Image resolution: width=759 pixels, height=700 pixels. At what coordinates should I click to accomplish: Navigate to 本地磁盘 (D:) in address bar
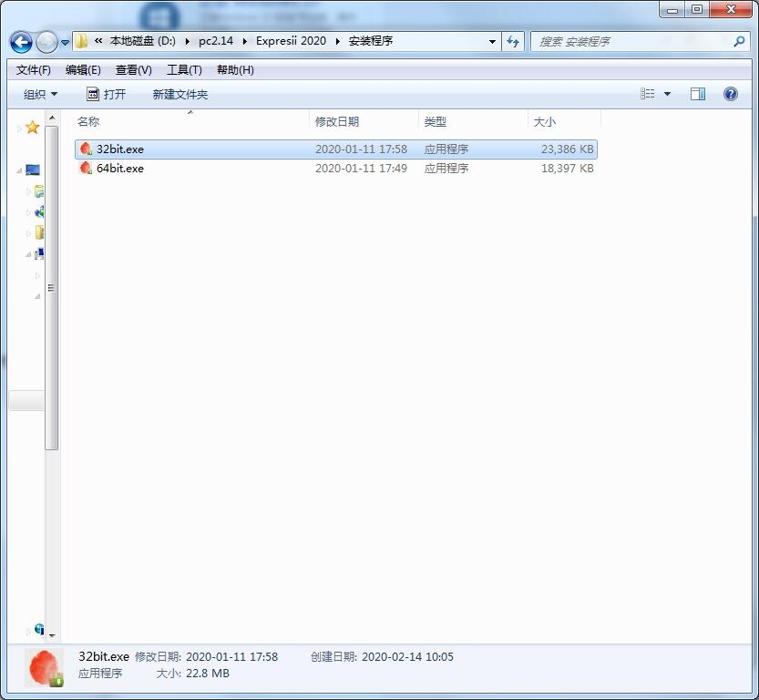tap(142, 41)
